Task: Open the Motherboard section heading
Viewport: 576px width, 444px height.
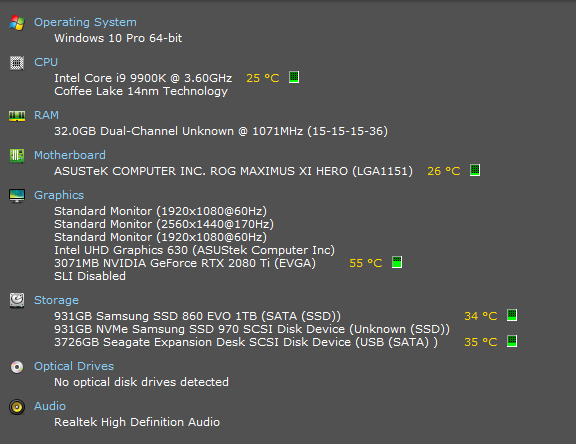Action: [70, 155]
